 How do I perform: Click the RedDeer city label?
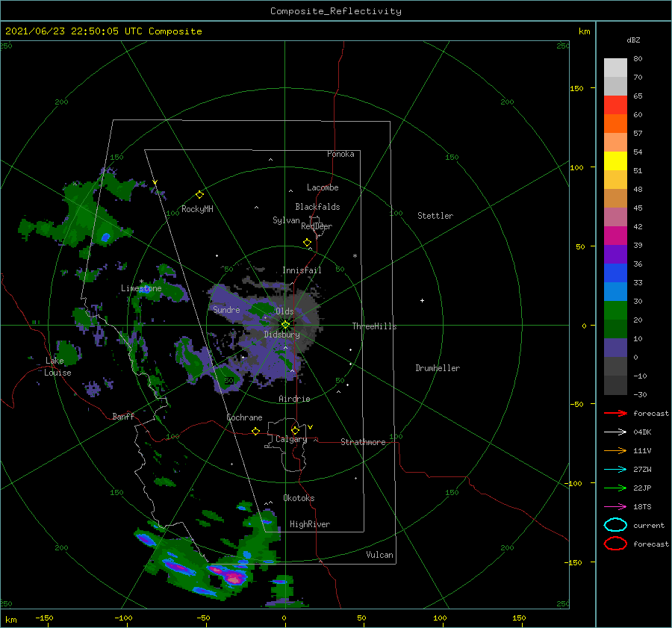[317, 226]
